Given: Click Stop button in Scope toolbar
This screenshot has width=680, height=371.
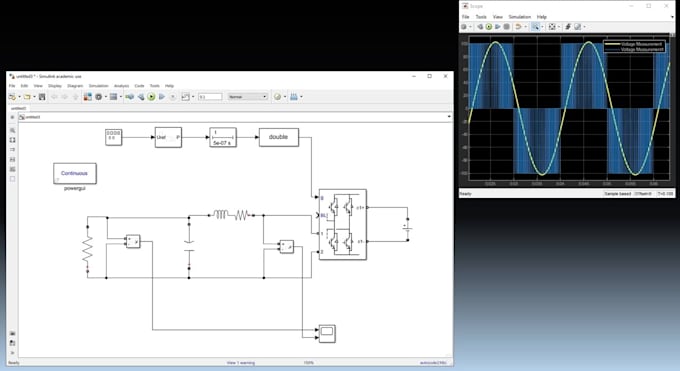Looking at the screenshot, I should (x=507, y=26).
